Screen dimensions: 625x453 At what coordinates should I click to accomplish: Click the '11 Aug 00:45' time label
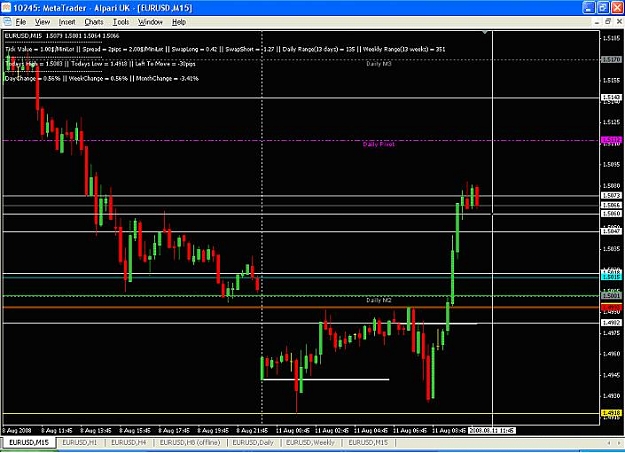point(293,431)
